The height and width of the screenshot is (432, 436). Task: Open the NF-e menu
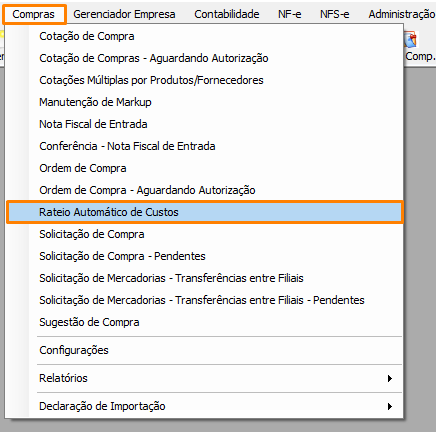pos(290,14)
